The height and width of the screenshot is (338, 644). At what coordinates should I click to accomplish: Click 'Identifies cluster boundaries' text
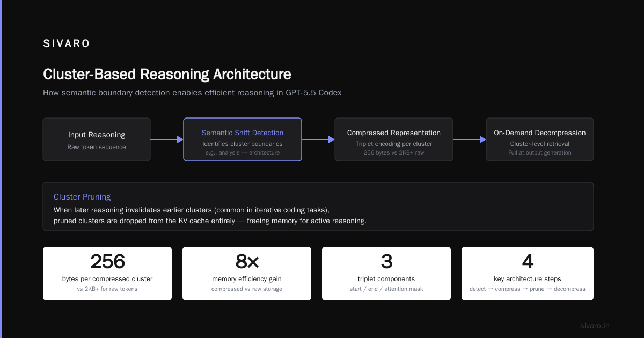(x=243, y=144)
